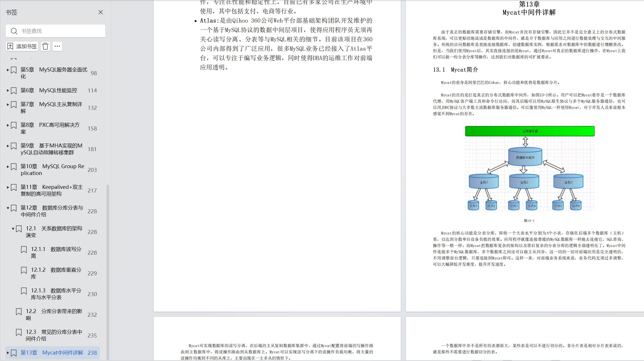Expand the 第5章 MySQL服务器全面优化 chapter
The height and width of the screenshot is (361, 644).
pos(8,70)
